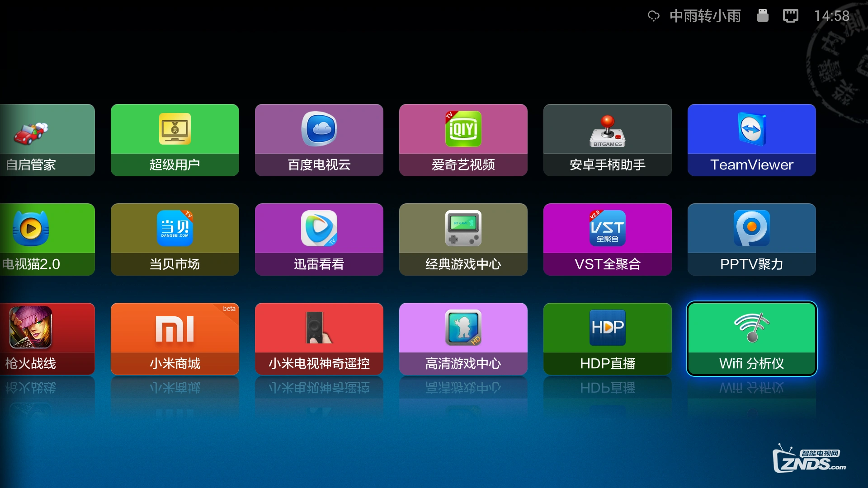The image size is (868, 488).
Task: Open the PPTV聚力 app icon
Action: (x=752, y=228)
